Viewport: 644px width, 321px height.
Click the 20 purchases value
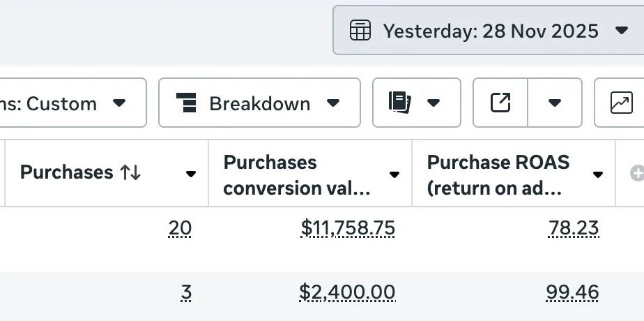click(180, 228)
